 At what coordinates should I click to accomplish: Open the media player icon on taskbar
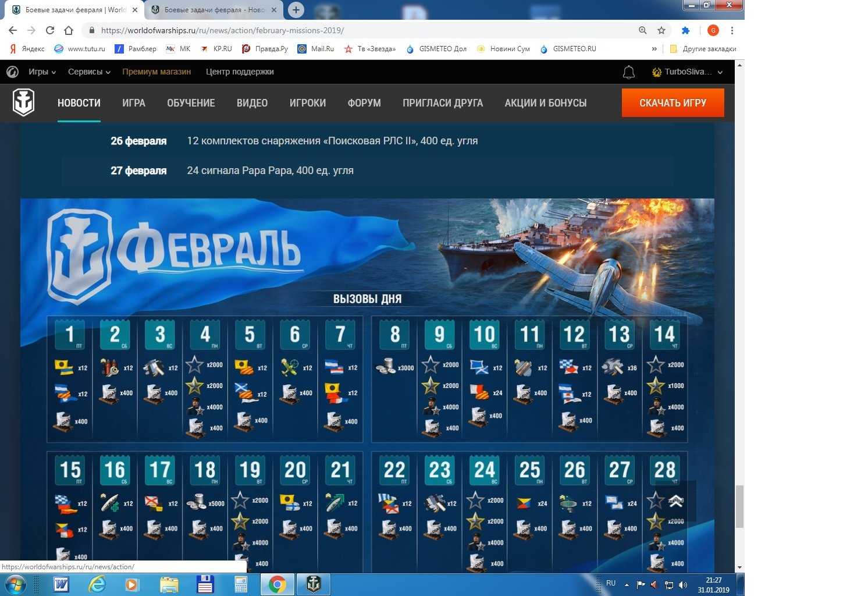coord(133,584)
